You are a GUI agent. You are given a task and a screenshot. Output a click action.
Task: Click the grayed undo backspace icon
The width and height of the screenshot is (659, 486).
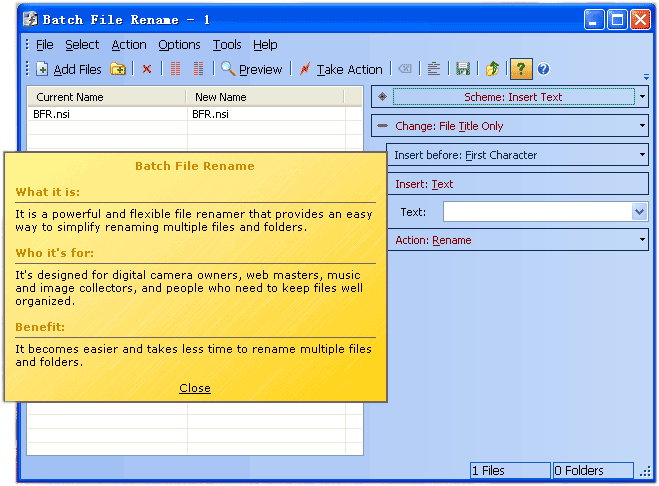405,69
